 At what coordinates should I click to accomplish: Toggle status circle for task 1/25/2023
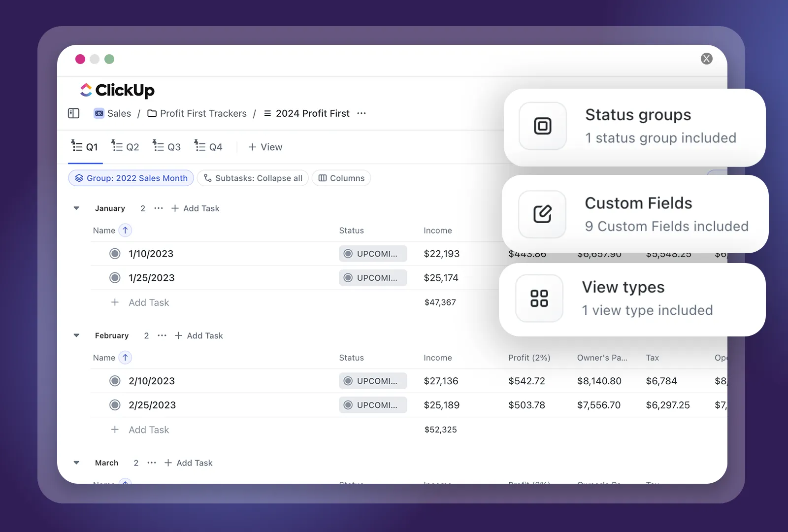[x=115, y=278]
